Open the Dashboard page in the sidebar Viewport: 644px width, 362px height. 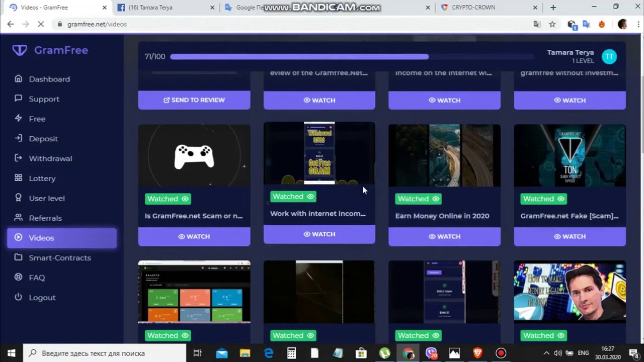[x=49, y=79]
